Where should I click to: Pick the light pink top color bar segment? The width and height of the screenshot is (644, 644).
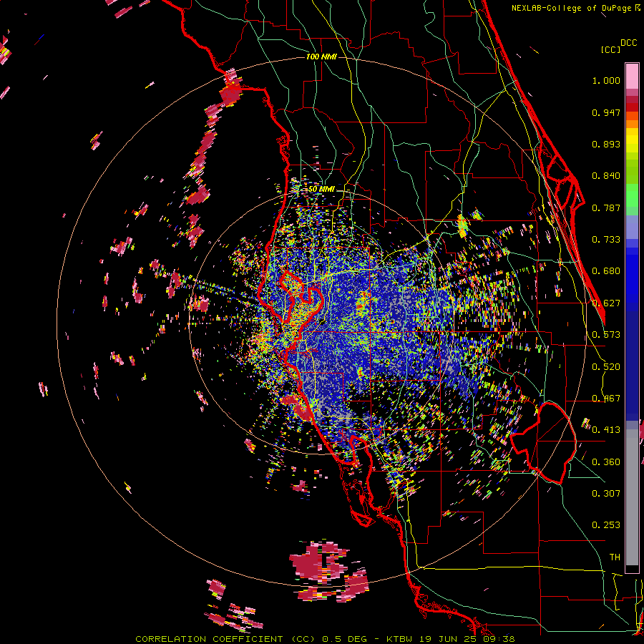(632, 76)
